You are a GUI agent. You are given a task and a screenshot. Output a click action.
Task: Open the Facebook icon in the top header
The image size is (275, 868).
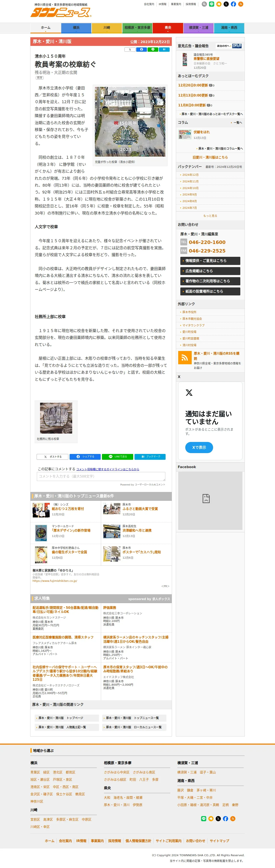233,4
